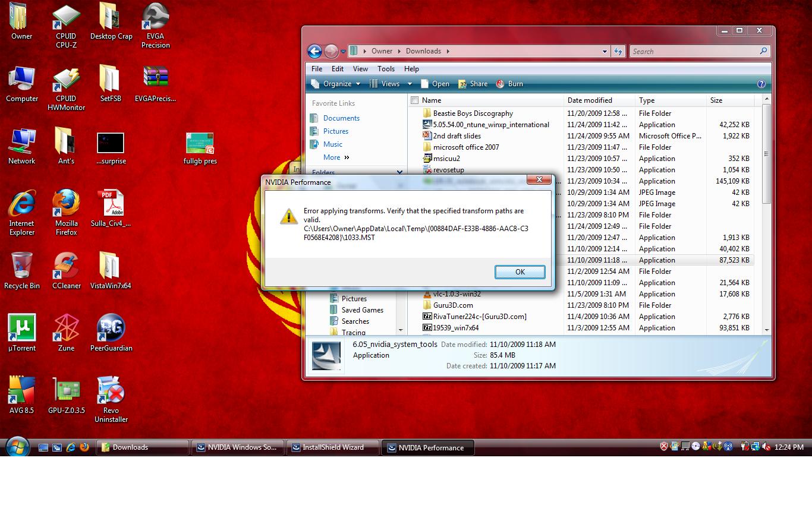Open the Edit menu in Explorer

click(x=337, y=69)
